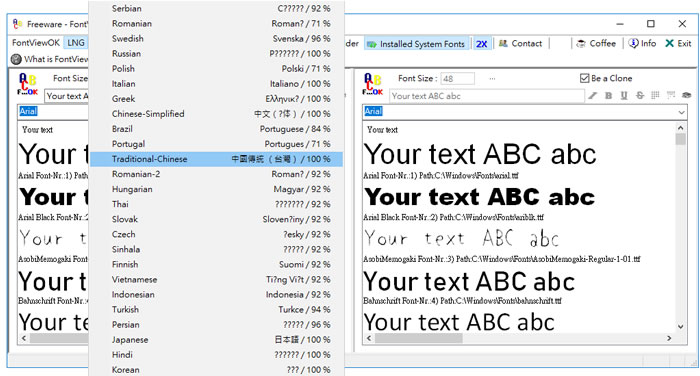Choose Finnish from the language list

tap(217, 264)
